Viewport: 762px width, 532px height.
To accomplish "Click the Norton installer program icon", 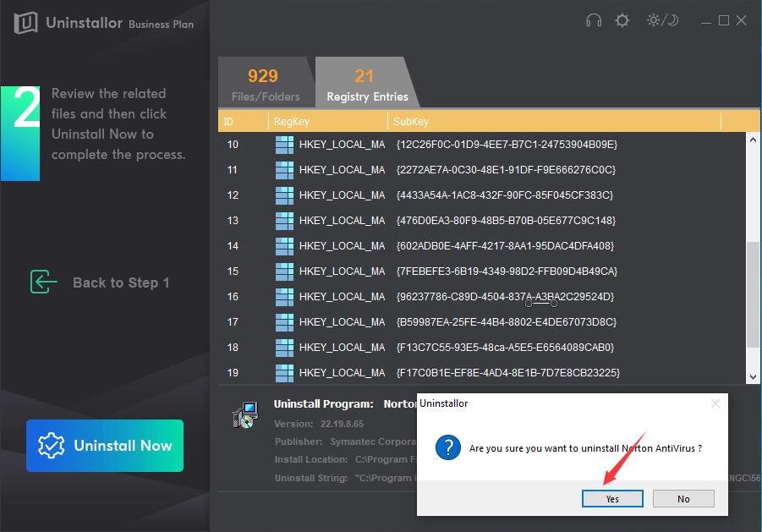I will [x=245, y=414].
